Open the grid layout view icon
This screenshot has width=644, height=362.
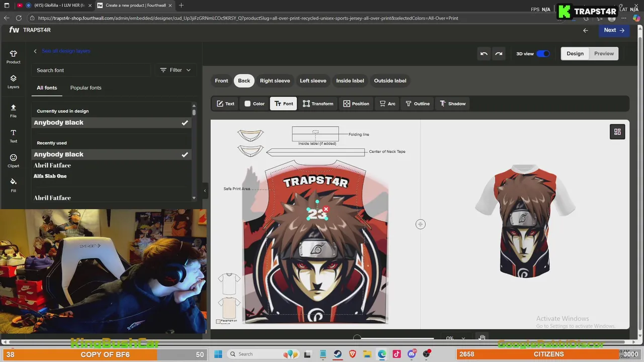(617, 132)
